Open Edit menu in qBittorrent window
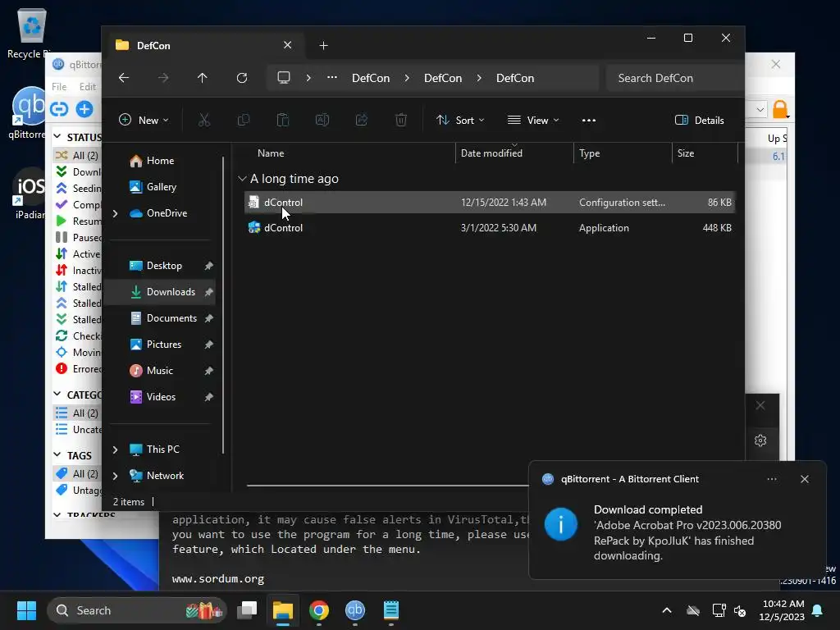Image resolution: width=840 pixels, height=630 pixels. tap(87, 87)
